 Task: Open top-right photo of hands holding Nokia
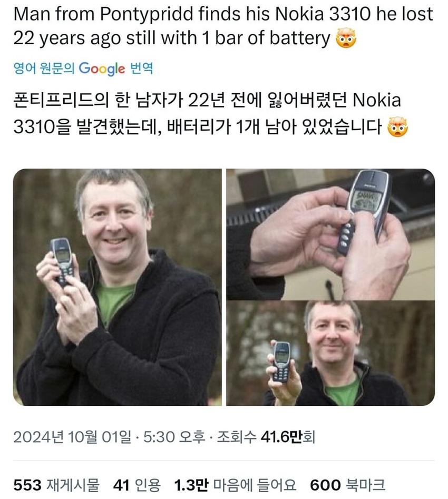330,234
